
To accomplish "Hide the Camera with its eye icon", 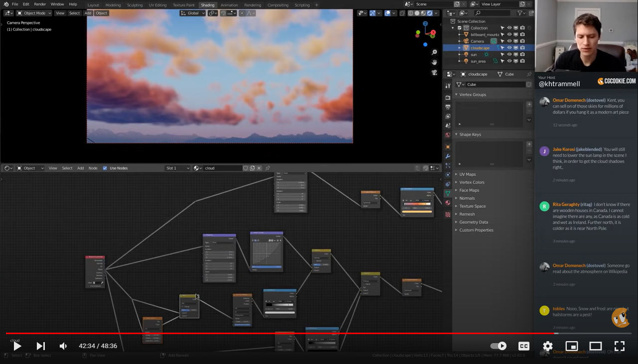I will tap(509, 41).
